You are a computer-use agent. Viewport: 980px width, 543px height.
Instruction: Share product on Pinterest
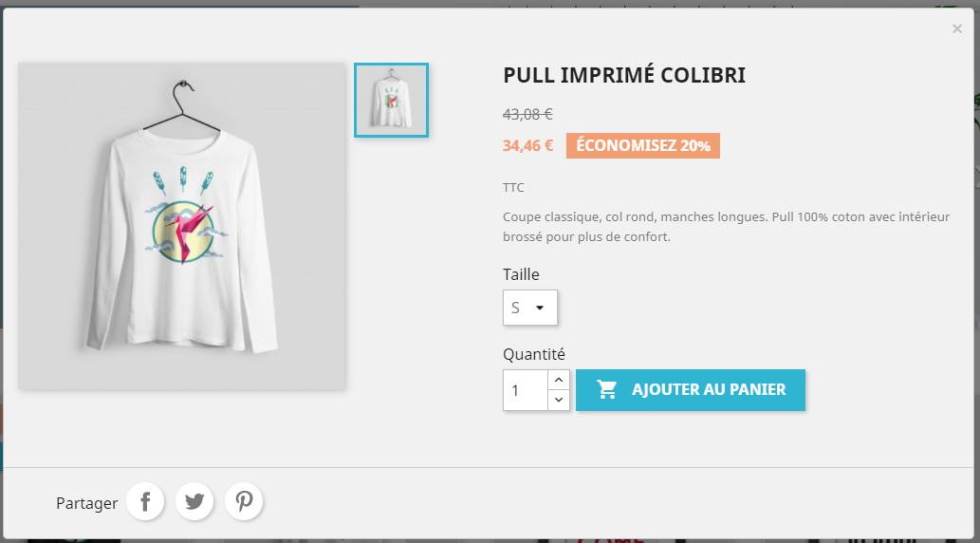coord(244,501)
